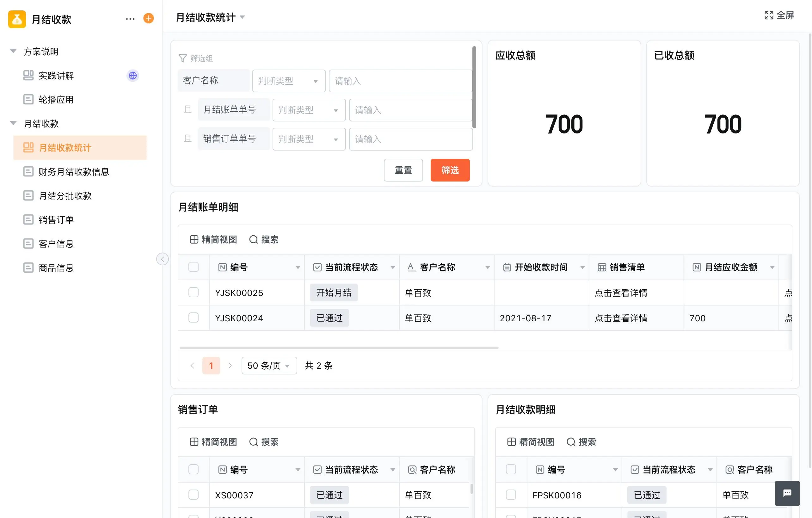This screenshot has width=812, height=518.
Task: Click 搜索 magnifier in 月结账单明细 table
Action: tap(254, 239)
